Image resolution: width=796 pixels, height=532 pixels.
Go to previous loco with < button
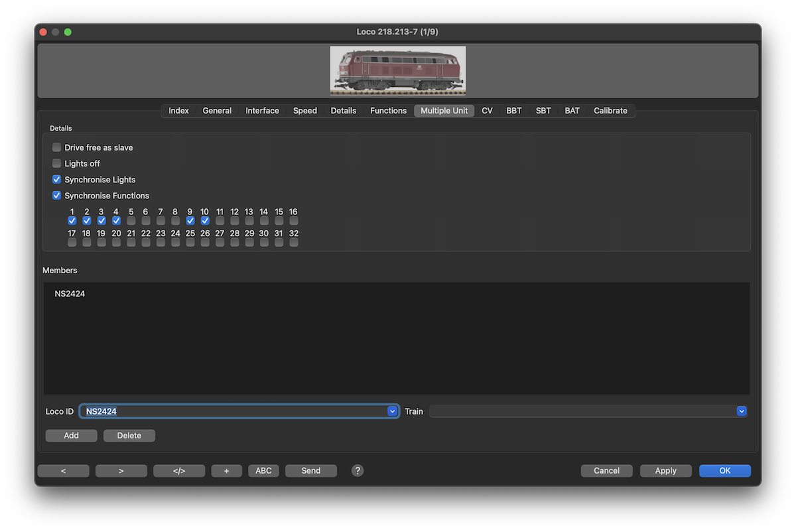[x=64, y=471]
